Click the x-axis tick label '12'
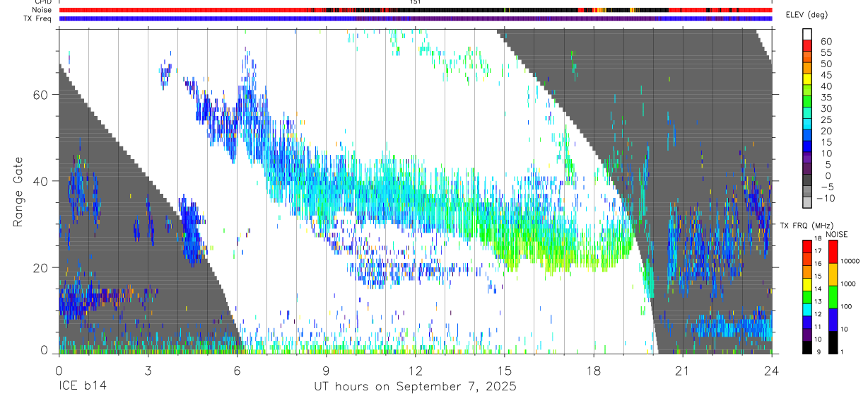Screen dimensions: 868x401 click(x=415, y=370)
